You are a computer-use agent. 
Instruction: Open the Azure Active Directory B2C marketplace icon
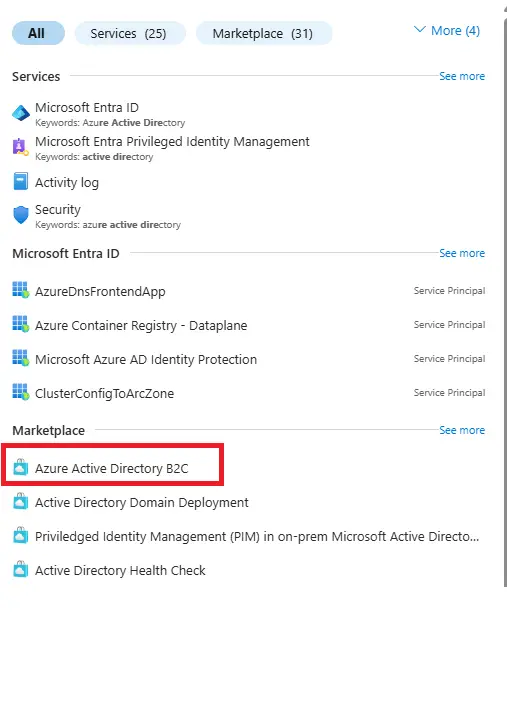click(20, 467)
